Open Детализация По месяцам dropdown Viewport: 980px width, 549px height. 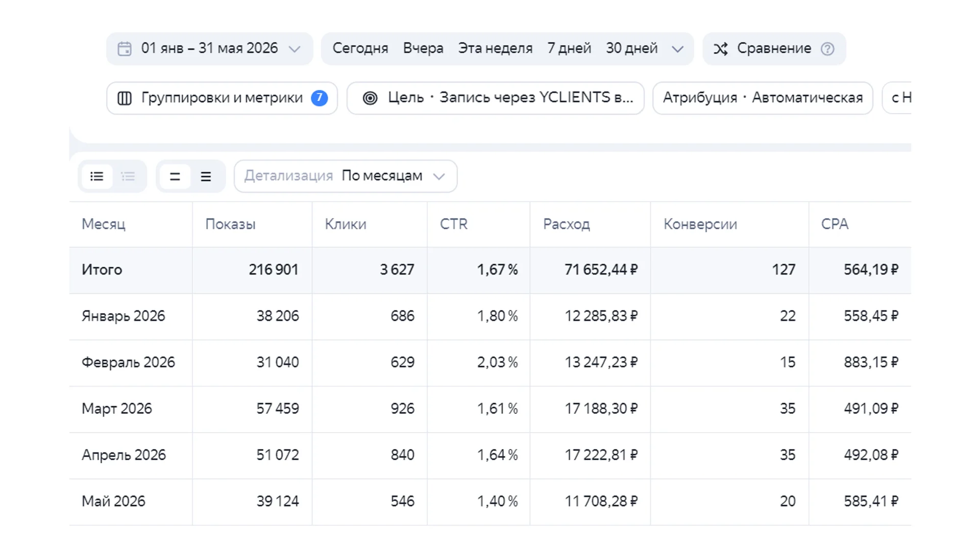point(346,177)
